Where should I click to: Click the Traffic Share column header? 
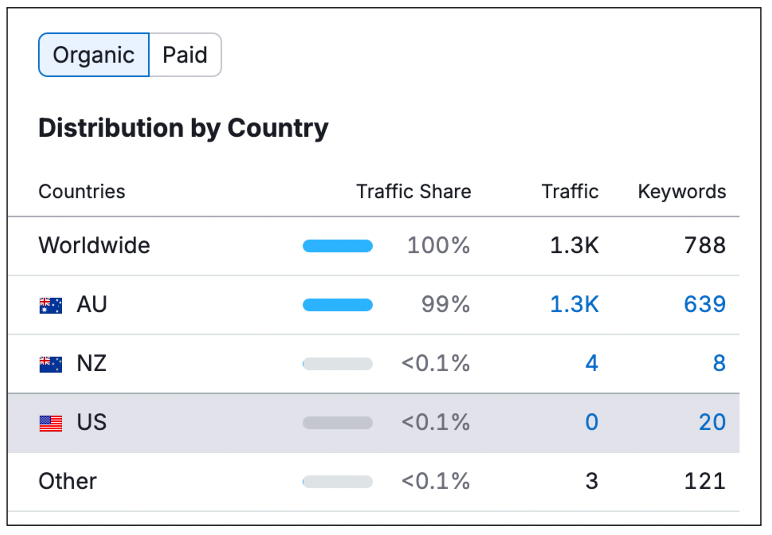point(413,191)
